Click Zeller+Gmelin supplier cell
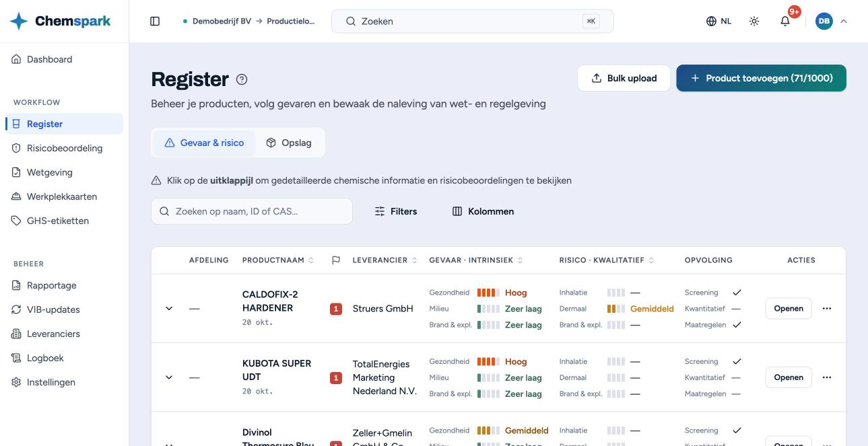Screen dimensions: 868x446 pos(382,438)
